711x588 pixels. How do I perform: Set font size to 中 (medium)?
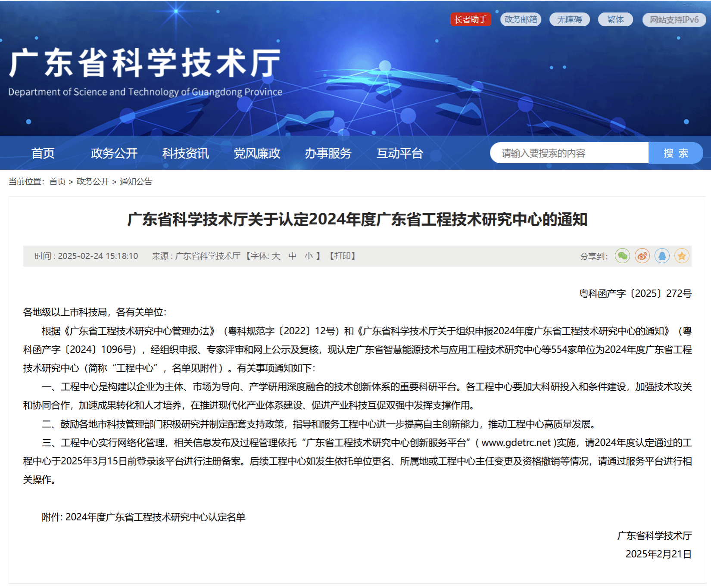[292, 256]
